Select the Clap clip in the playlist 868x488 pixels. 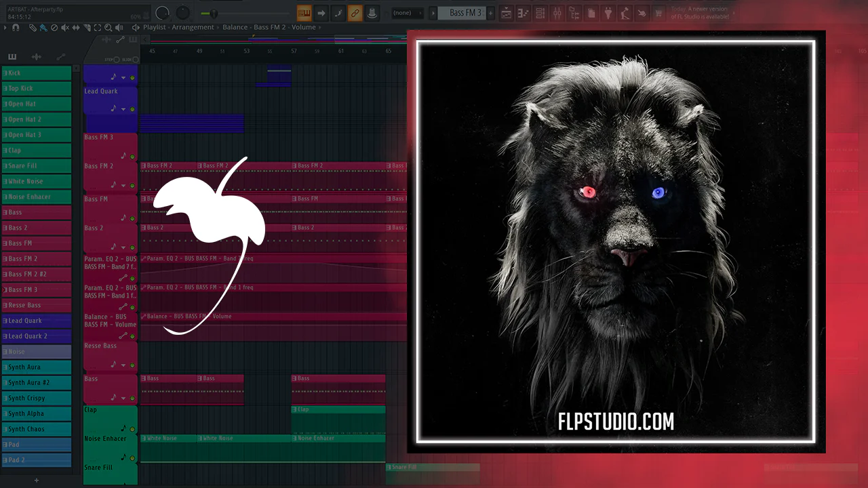coord(338,420)
